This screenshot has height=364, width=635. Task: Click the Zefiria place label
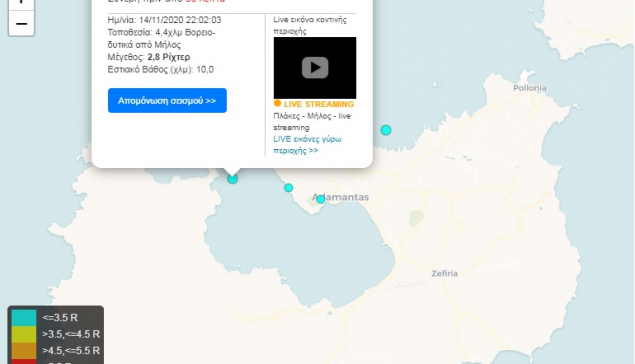444,273
